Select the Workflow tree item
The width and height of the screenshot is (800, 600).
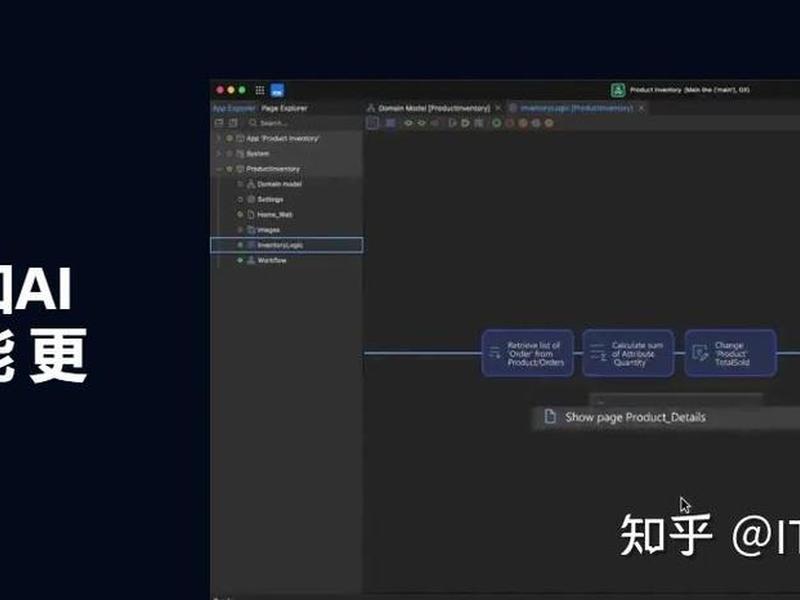click(x=272, y=260)
